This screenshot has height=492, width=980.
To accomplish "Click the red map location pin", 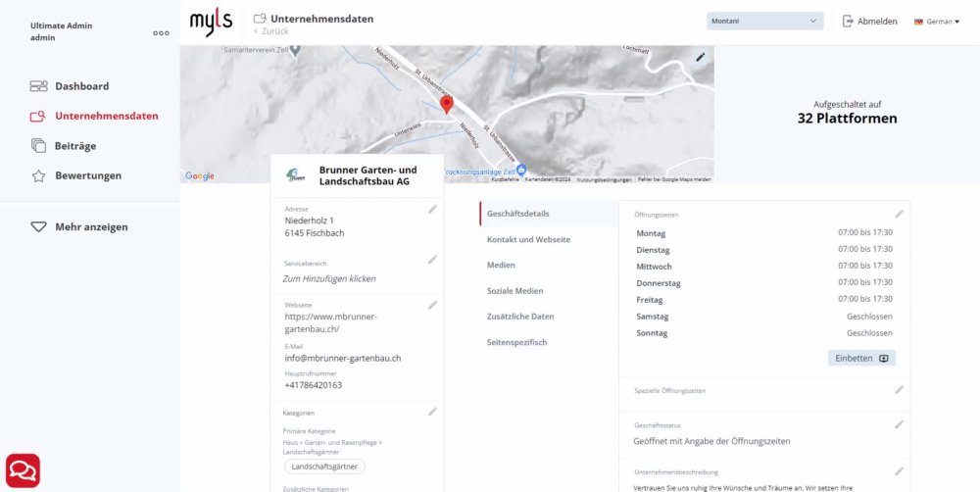I will coord(446,105).
